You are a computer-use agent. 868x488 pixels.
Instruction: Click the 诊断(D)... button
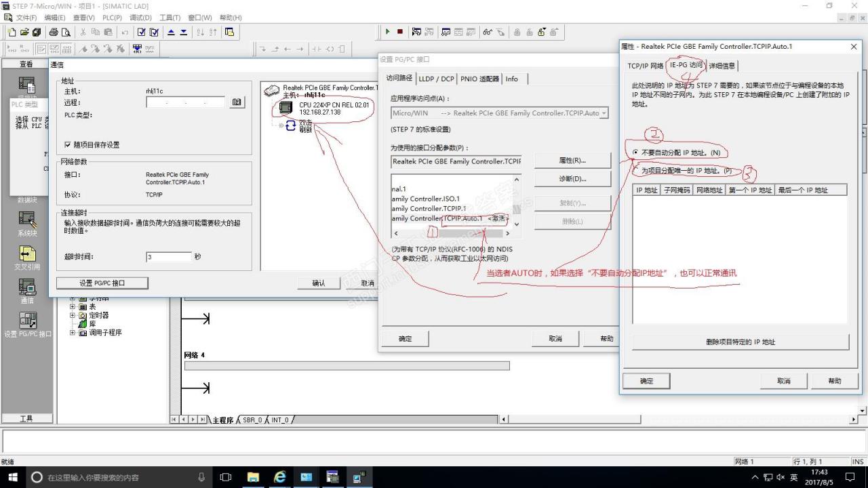[572, 179]
